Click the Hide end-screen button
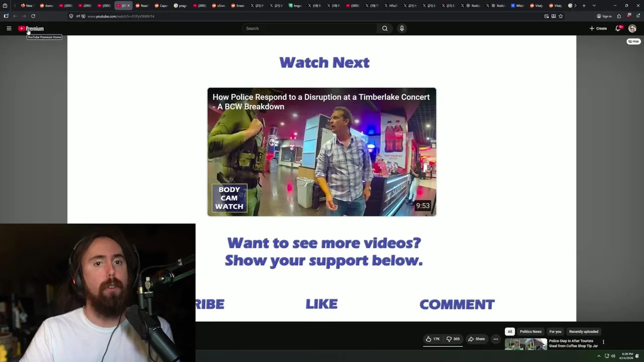The width and height of the screenshot is (644, 362). pyautogui.click(x=633, y=41)
